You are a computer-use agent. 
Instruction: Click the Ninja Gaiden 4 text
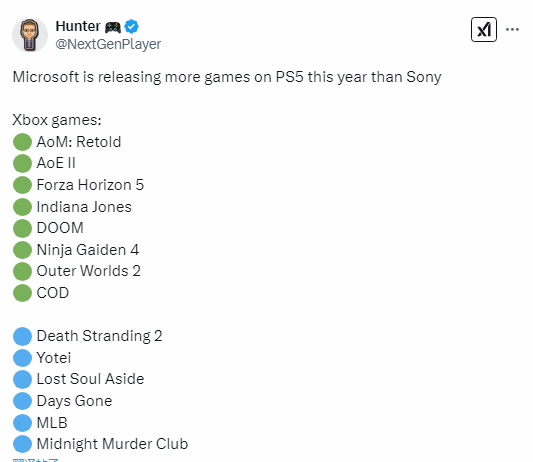[88, 250]
